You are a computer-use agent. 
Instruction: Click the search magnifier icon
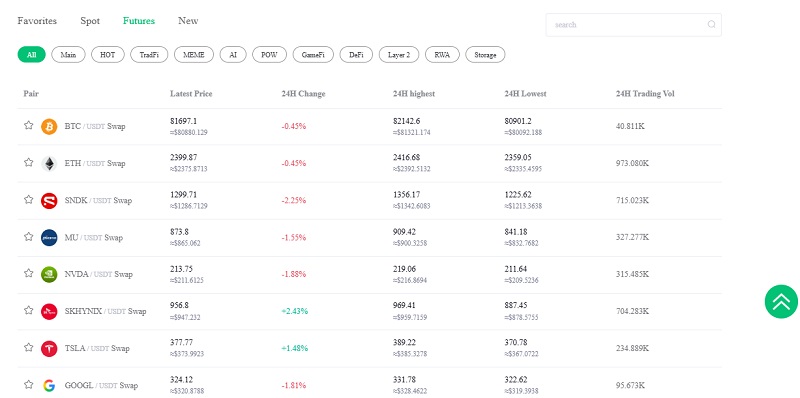[711, 24]
